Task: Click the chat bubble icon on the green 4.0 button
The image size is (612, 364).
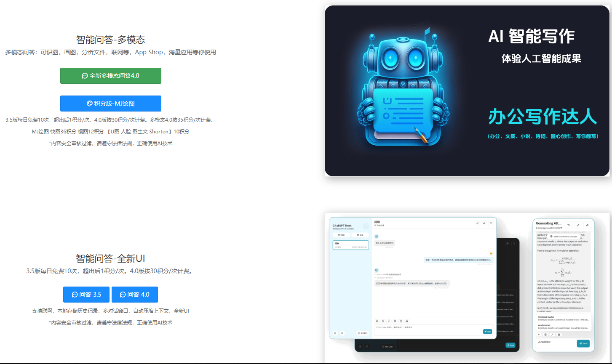Action: [85, 76]
